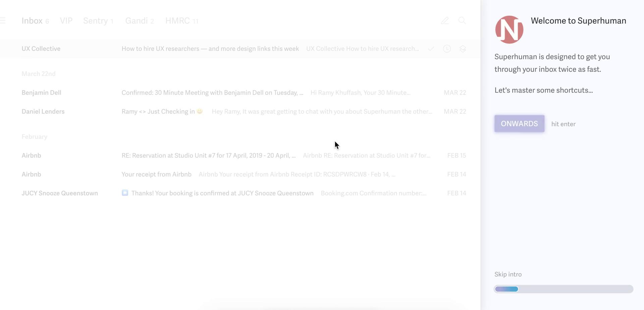
Task: Switch to the VIP tab
Action: click(x=66, y=21)
